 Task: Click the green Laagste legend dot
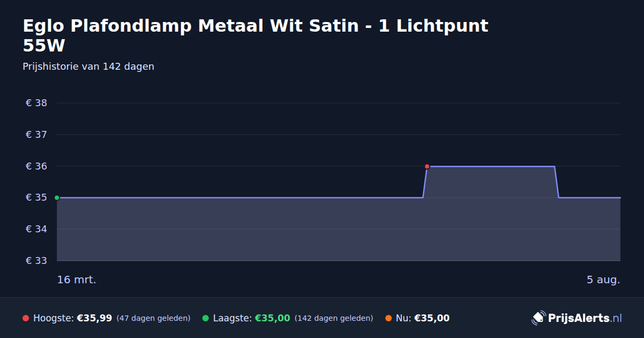[x=206, y=318]
